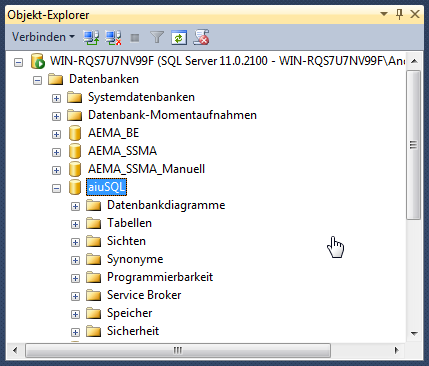429x366 pixels.
Task: Select the AEMA_BE database
Action: [x=113, y=133]
